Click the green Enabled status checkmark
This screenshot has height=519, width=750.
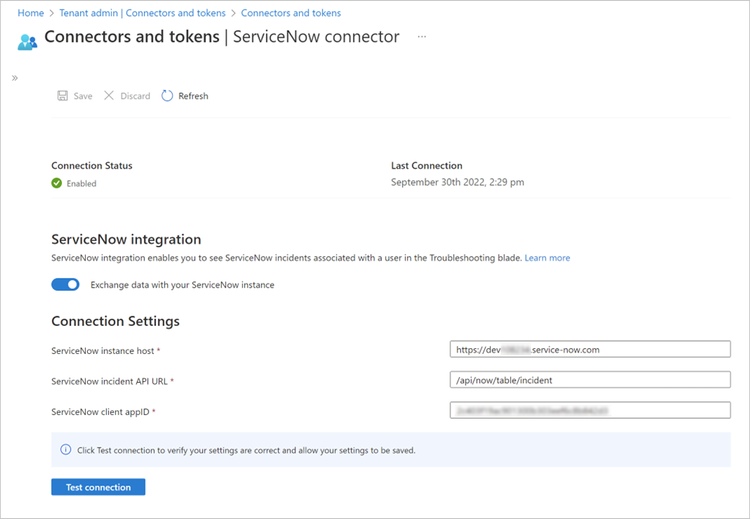(57, 183)
